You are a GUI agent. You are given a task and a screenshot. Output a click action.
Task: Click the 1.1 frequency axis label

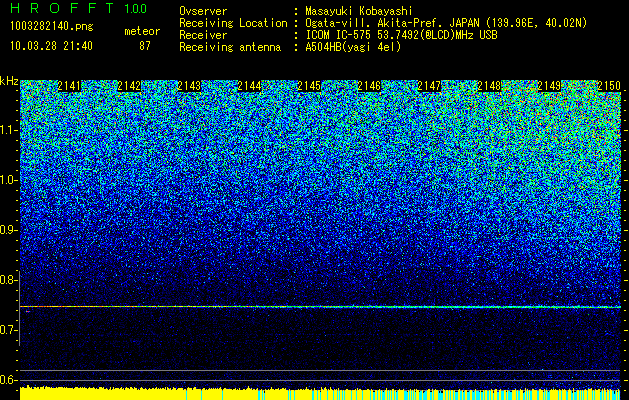click(7, 130)
